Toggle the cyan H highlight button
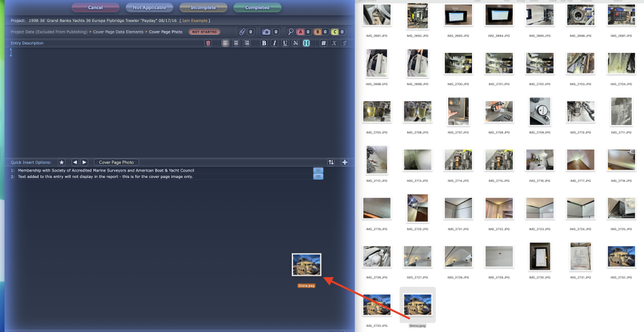Image resolution: width=644 pixels, height=332 pixels. pyautogui.click(x=306, y=43)
